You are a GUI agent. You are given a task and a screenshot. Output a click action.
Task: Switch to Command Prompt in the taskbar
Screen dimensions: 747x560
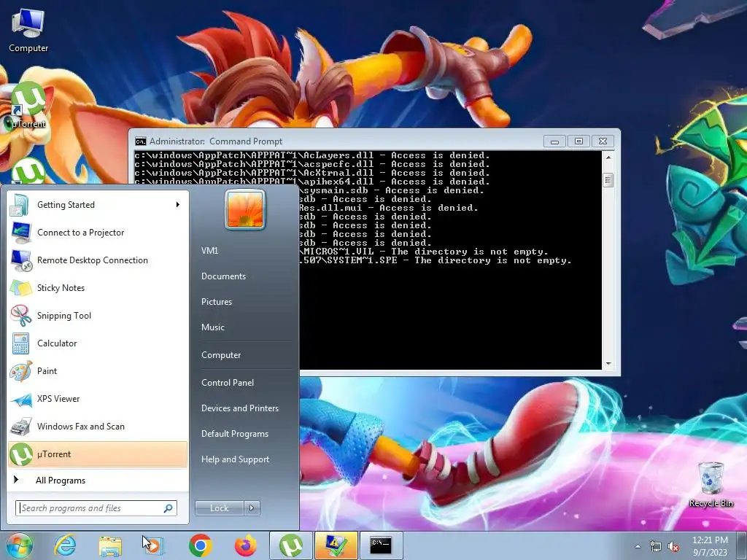coord(381,545)
